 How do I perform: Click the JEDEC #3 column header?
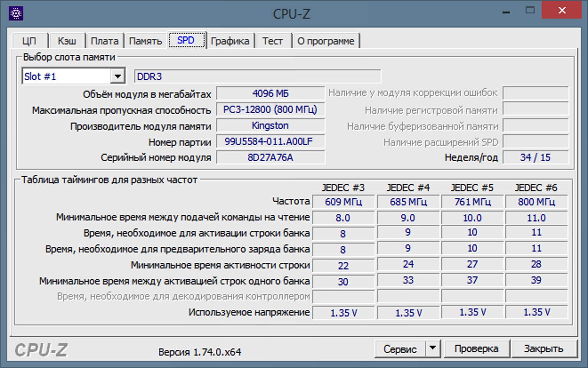point(343,188)
